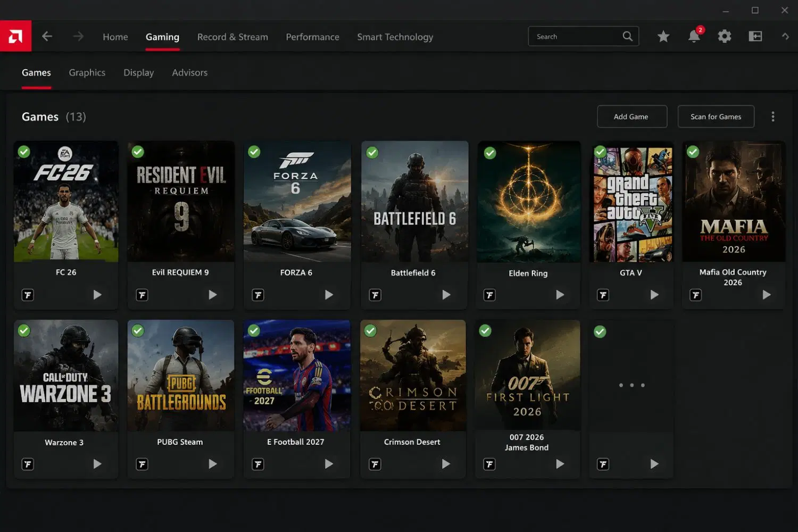
Task: Open Evil REQUIEM 9 profile F icon
Action: pos(142,295)
